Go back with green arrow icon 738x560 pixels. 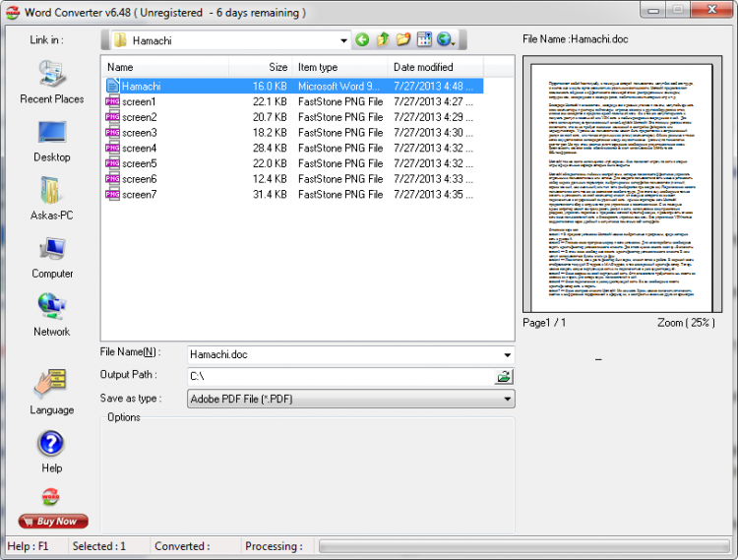[x=362, y=40]
